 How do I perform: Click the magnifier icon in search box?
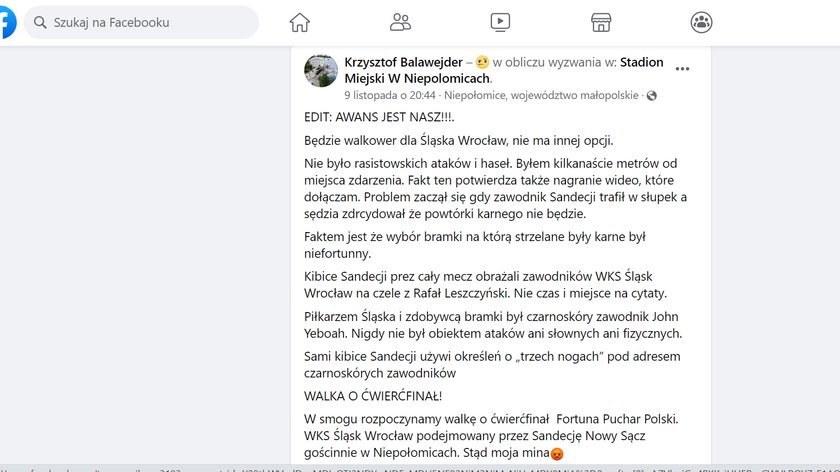pyautogui.click(x=40, y=22)
